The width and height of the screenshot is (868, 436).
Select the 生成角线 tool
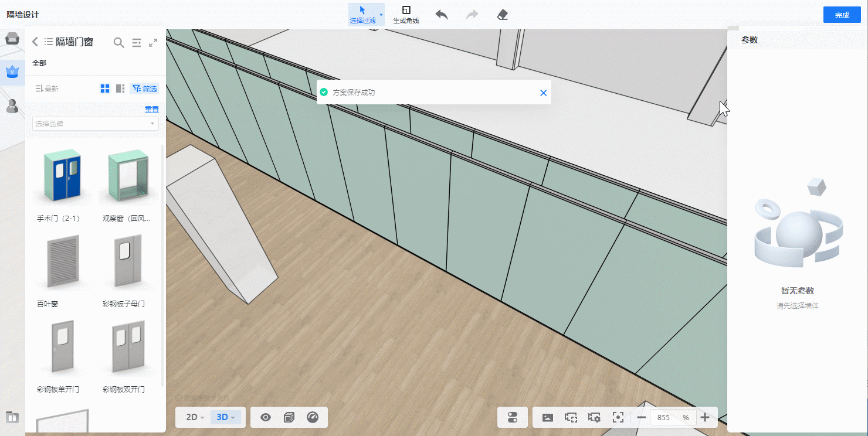[x=406, y=15]
